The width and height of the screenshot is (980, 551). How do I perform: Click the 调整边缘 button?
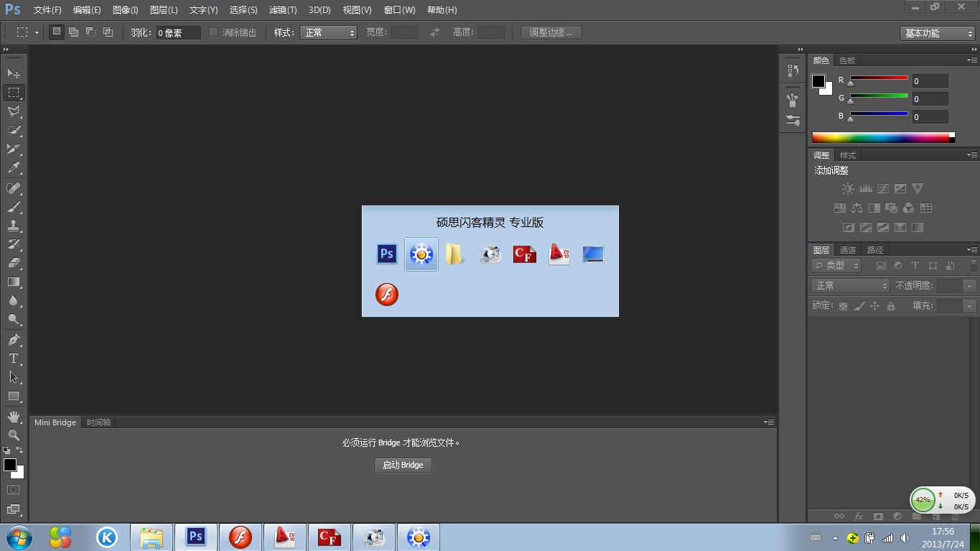[x=551, y=32]
